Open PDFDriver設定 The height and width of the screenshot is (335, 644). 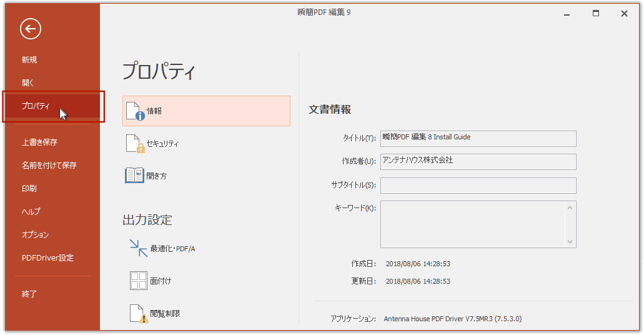point(47,257)
